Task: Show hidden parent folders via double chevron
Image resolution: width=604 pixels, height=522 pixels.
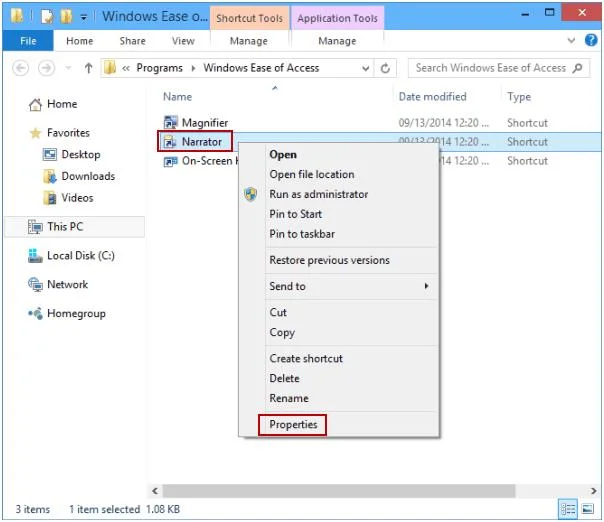Action: tap(126, 68)
